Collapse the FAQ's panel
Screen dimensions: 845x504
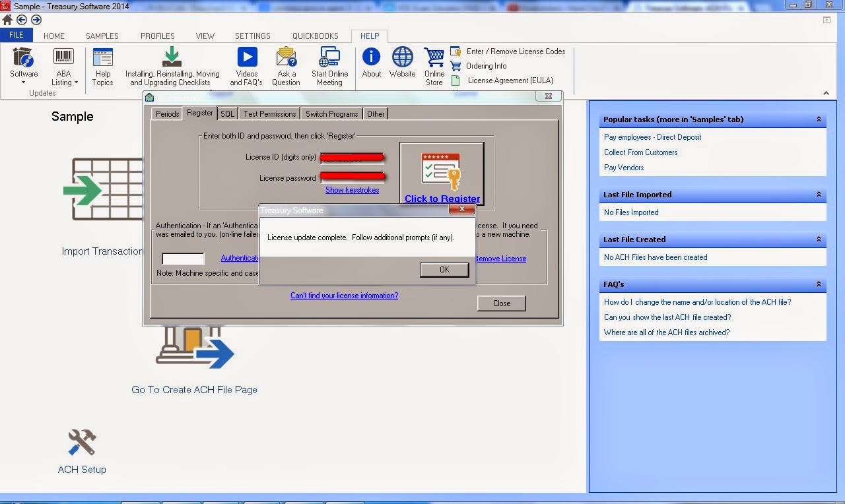819,284
